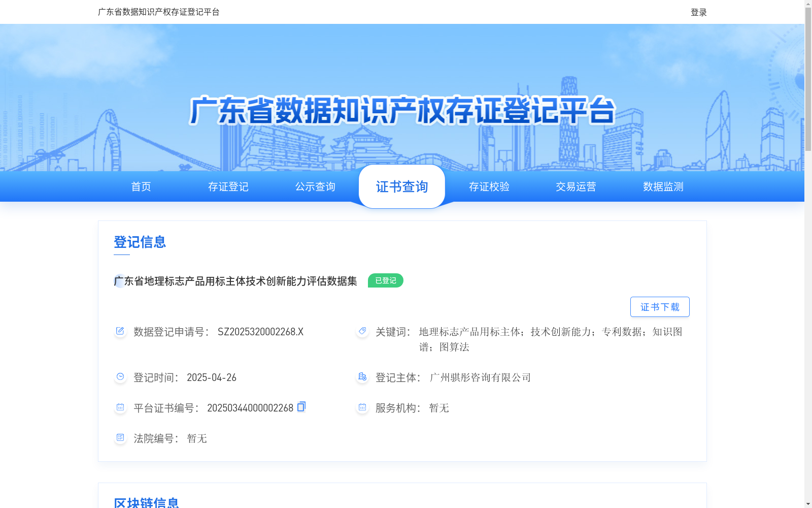Click the edit icon beside 数据登记申请号
812x508 pixels.
[120, 331]
